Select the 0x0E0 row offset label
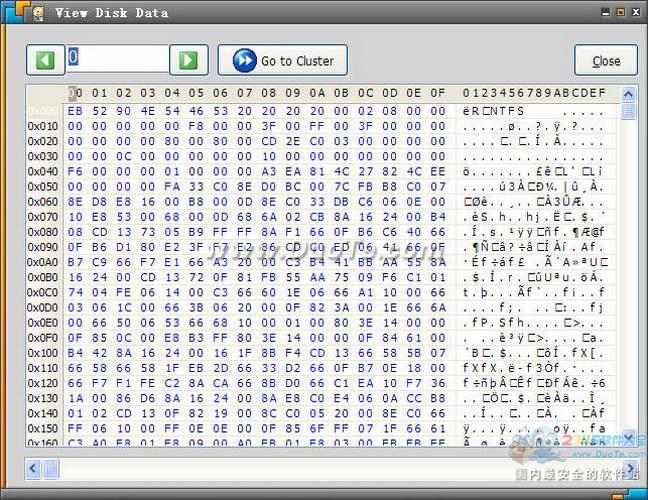 pos(43,323)
